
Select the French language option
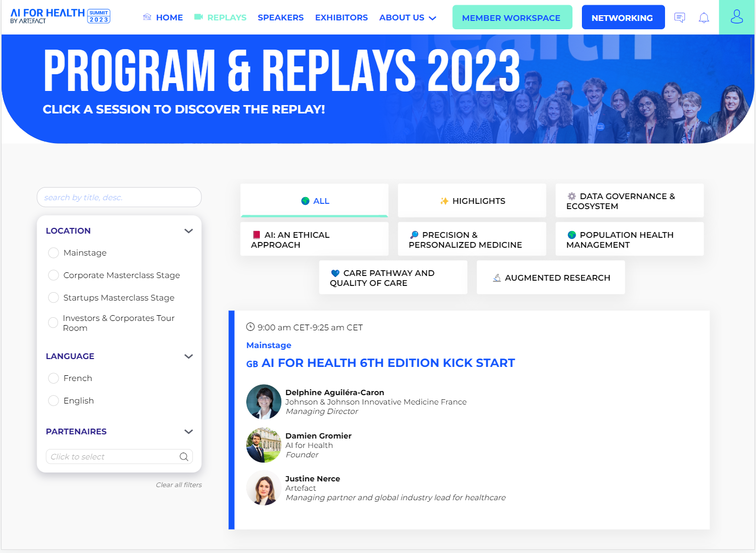tap(53, 378)
